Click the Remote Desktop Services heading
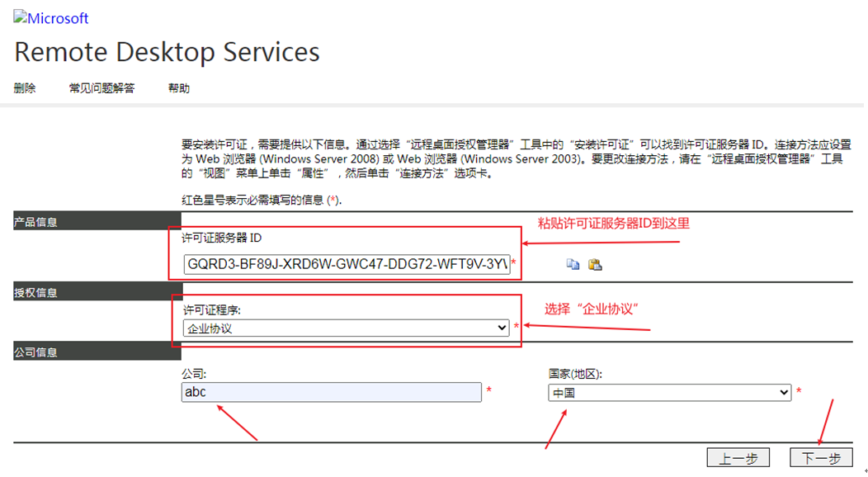This screenshot has width=868, height=477. 167,52
